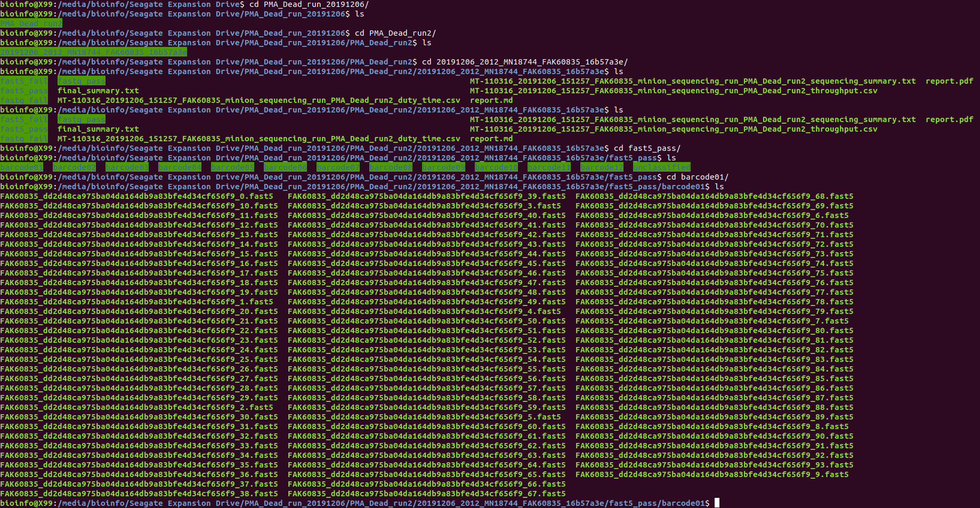Select the final_summary.txt file name
The width and height of the screenshot is (980, 508).
point(98,91)
